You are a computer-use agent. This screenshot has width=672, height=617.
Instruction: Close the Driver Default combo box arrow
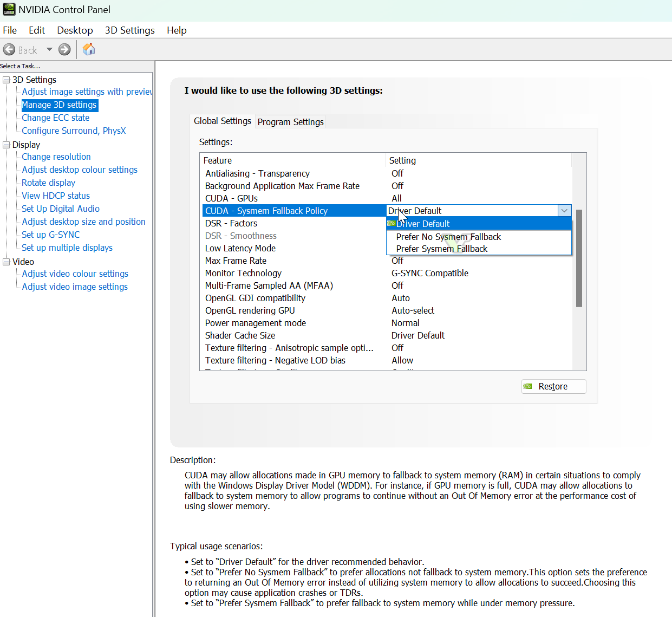pyautogui.click(x=564, y=211)
